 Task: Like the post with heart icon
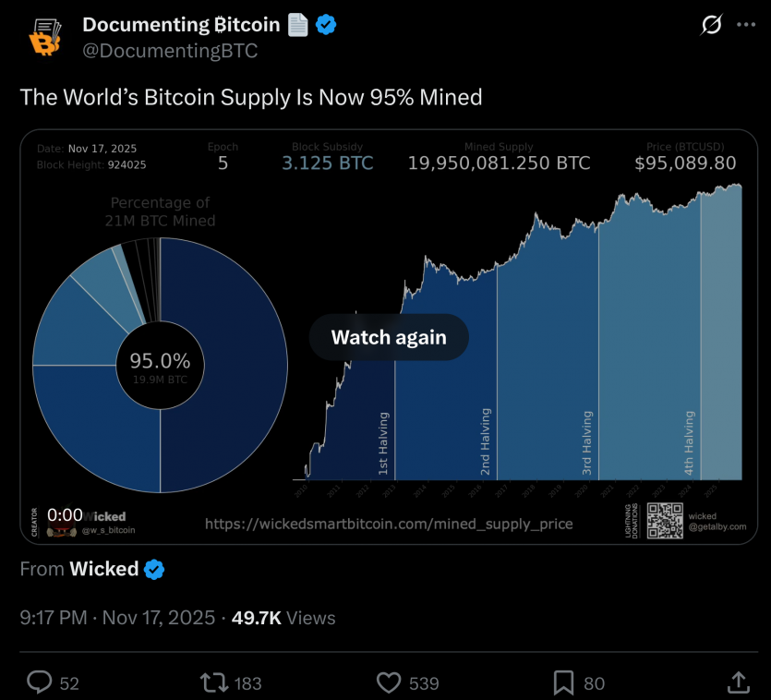click(390, 682)
